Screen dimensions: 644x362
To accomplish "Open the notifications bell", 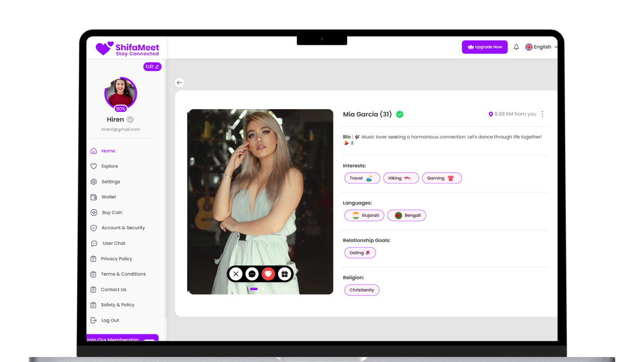I will [516, 47].
